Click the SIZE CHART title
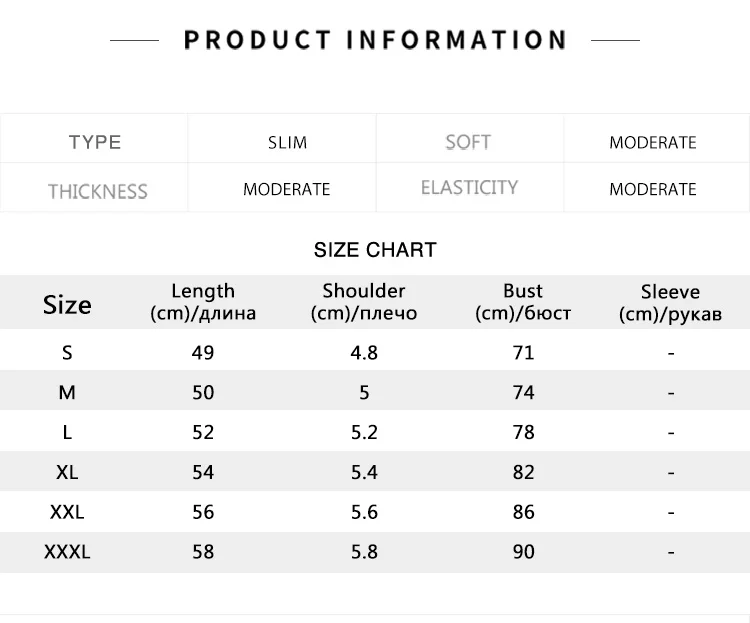Viewport: 750px width, 623px height. pyautogui.click(x=375, y=250)
